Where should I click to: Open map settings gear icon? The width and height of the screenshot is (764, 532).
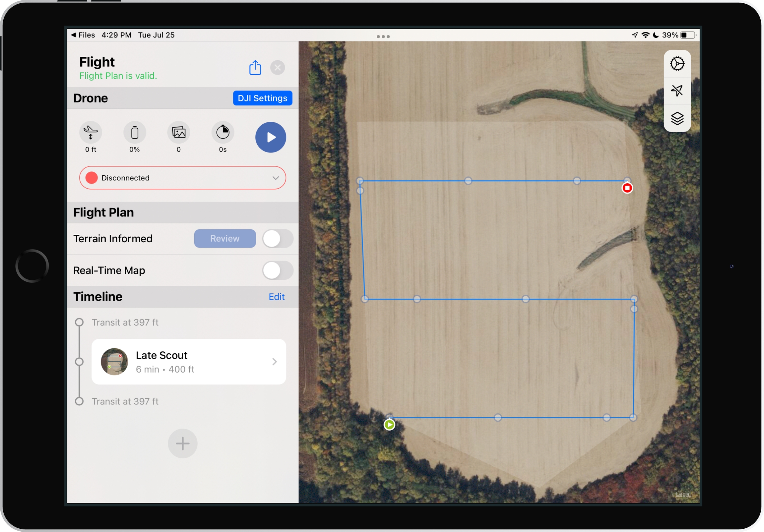pyautogui.click(x=677, y=64)
